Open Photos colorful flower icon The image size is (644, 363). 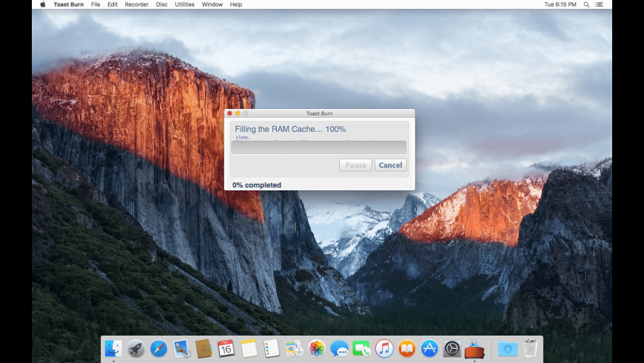pos(317,349)
